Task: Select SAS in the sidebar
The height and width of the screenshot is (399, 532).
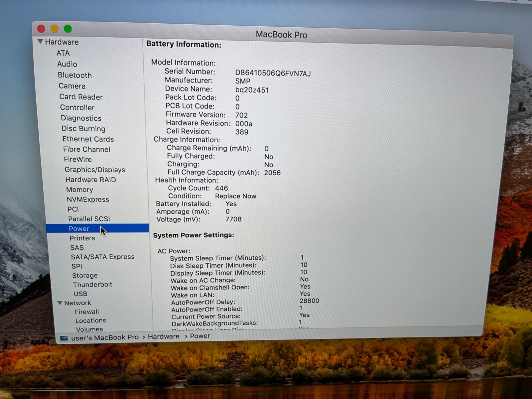Action: [77, 248]
